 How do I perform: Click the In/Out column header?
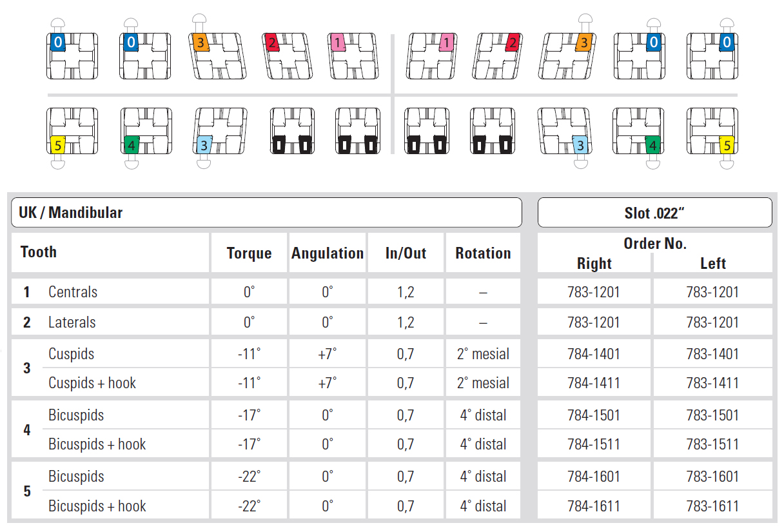tap(406, 253)
